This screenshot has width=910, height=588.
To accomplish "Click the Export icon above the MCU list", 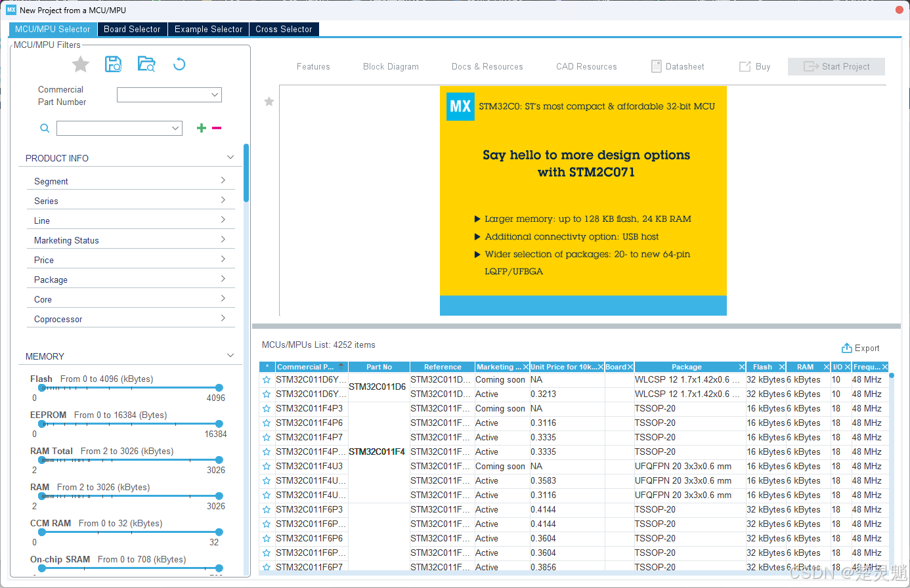I will coord(847,348).
